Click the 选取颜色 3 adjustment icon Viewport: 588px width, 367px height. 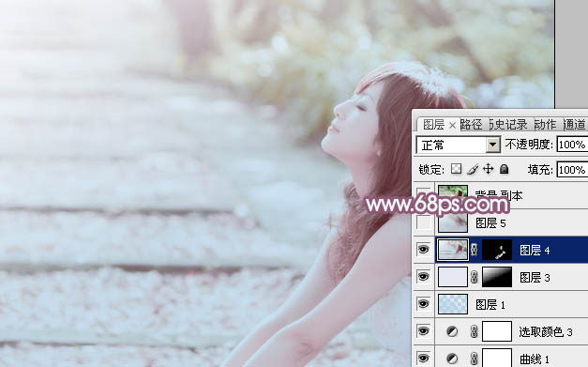pyautogui.click(x=452, y=331)
